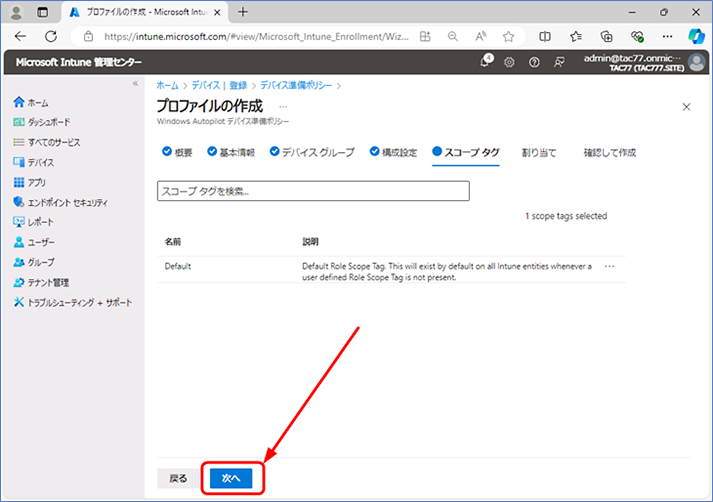
Task: Open the tab actions menu icon
Action: click(x=43, y=12)
